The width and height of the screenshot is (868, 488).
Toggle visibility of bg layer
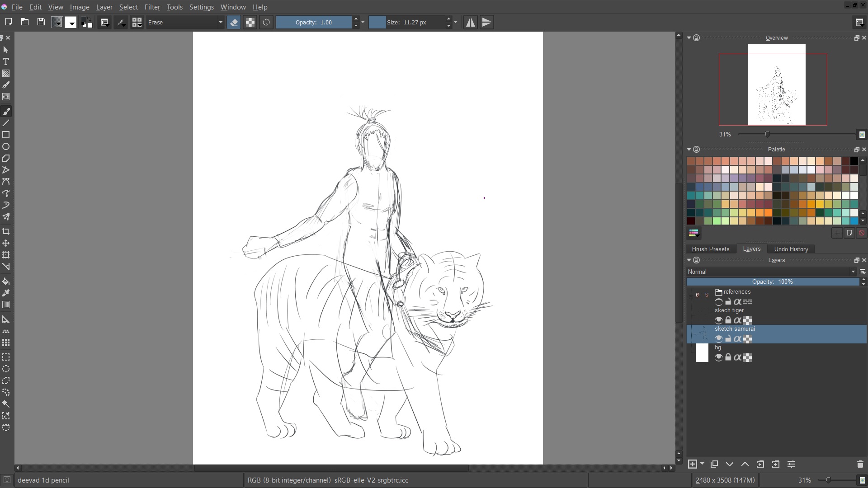[x=718, y=357]
